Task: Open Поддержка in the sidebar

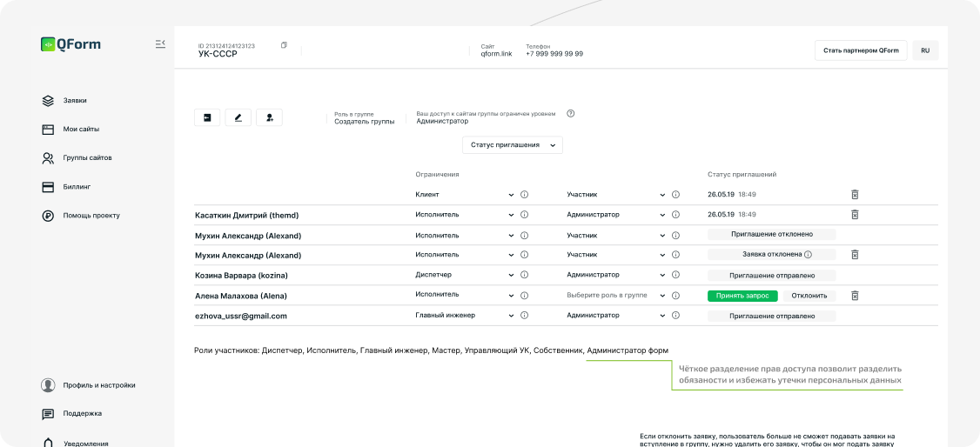Action: pos(82,413)
